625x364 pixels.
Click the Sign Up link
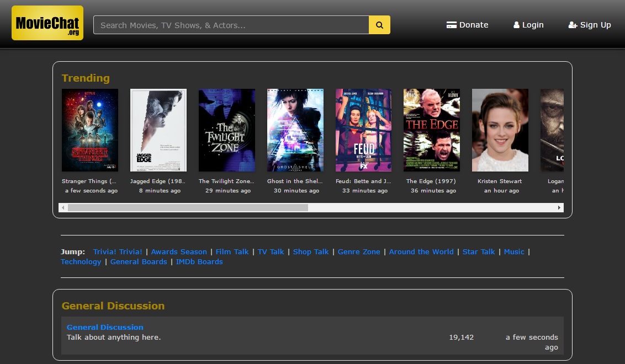[x=590, y=25]
